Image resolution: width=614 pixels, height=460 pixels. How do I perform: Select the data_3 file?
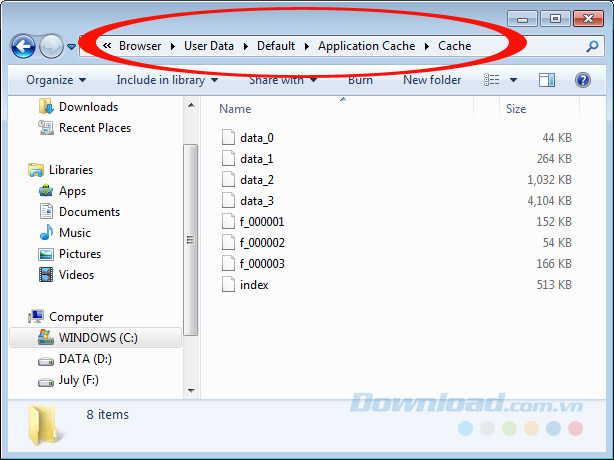click(x=257, y=201)
